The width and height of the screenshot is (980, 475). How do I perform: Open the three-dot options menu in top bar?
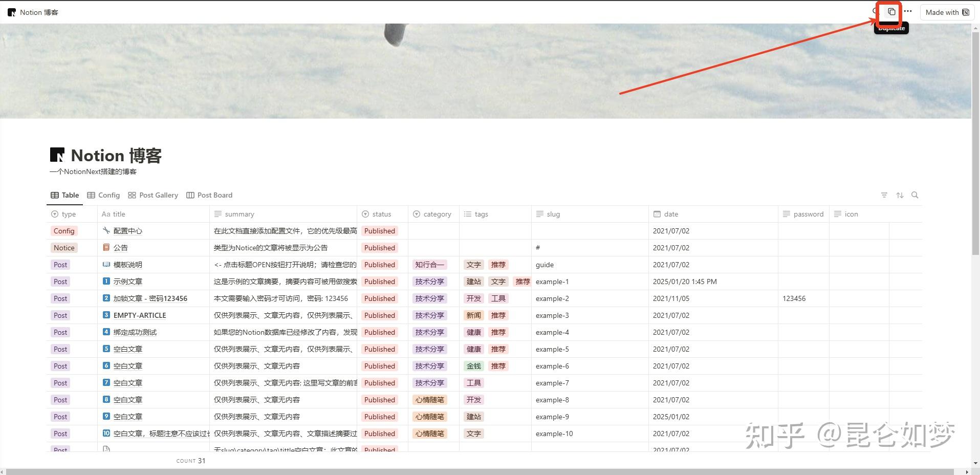click(x=907, y=11)
